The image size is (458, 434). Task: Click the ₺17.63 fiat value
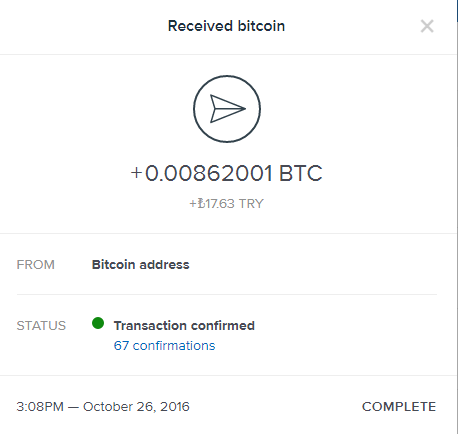pos(216,203)
